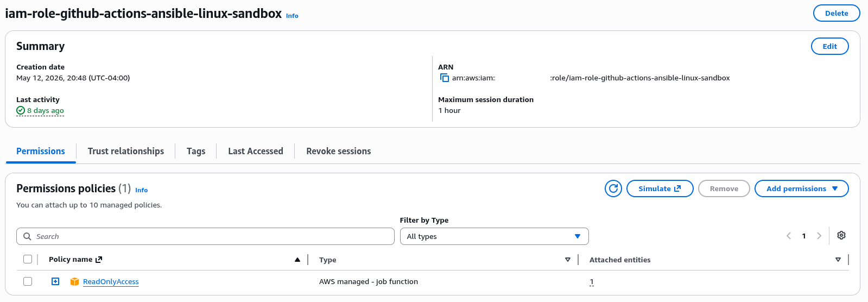
Task: Refresh the permissions policies list
Action: 613,188
